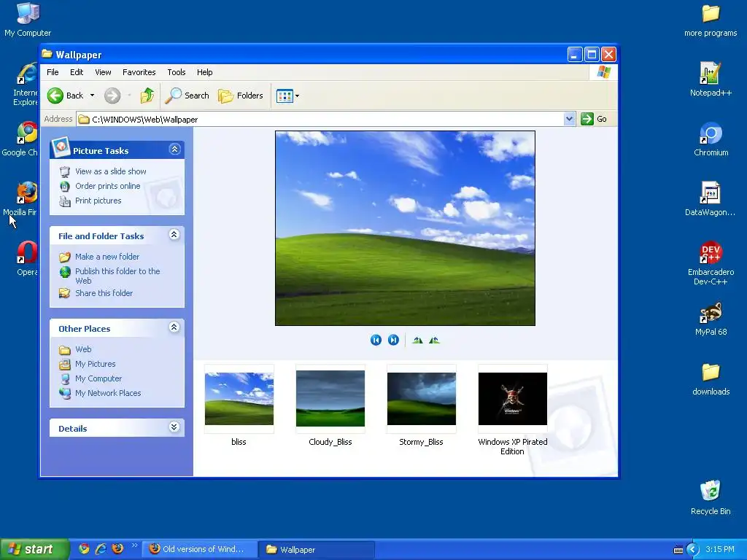Toggle the Folders pane button

coord(241,96)
